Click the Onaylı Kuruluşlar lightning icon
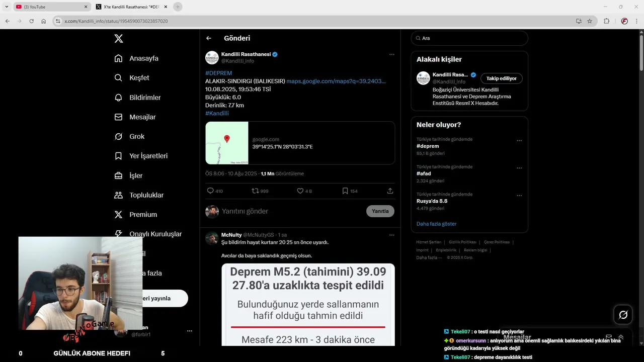Viewport: 644px width, 362px height. pyautogui.click(x=118, y=234)
